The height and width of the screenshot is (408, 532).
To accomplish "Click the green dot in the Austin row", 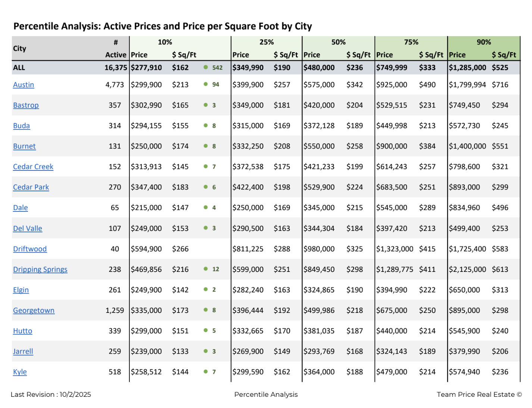I will tap(206, 84).
